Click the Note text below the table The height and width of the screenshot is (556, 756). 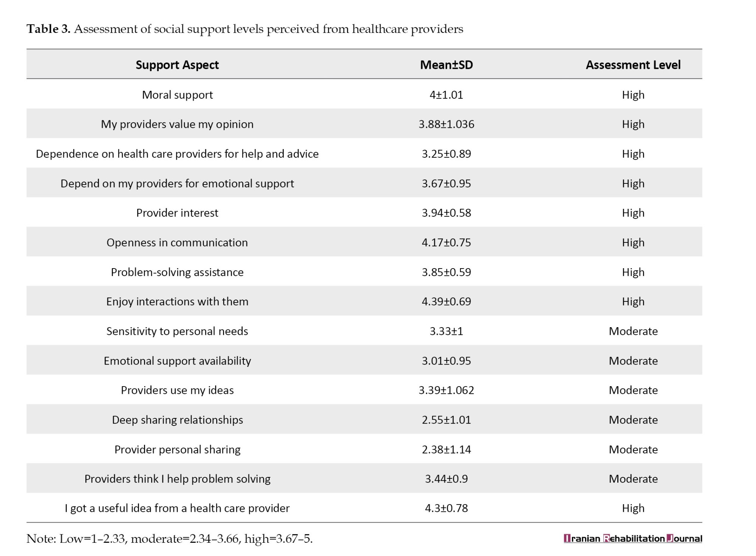[169, 538]
